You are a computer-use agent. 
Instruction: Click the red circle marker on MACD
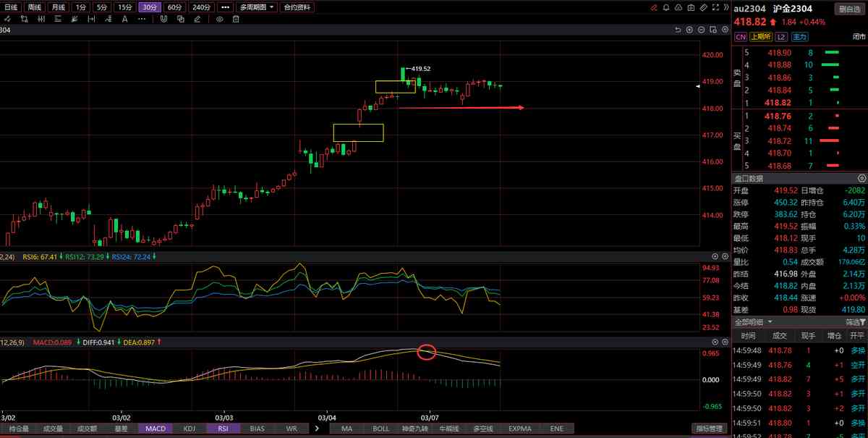[427, 353]
